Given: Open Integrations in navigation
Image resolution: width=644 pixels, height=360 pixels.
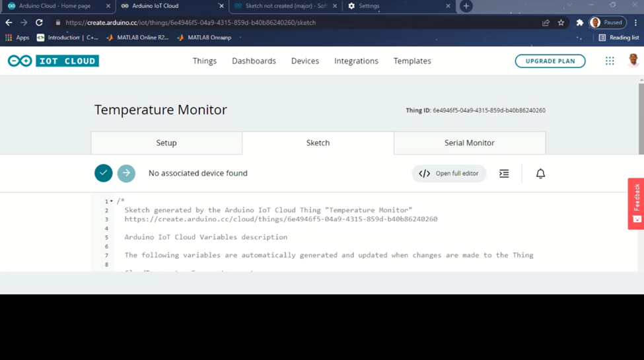Looking at the screenshot, I should point(356,61).
